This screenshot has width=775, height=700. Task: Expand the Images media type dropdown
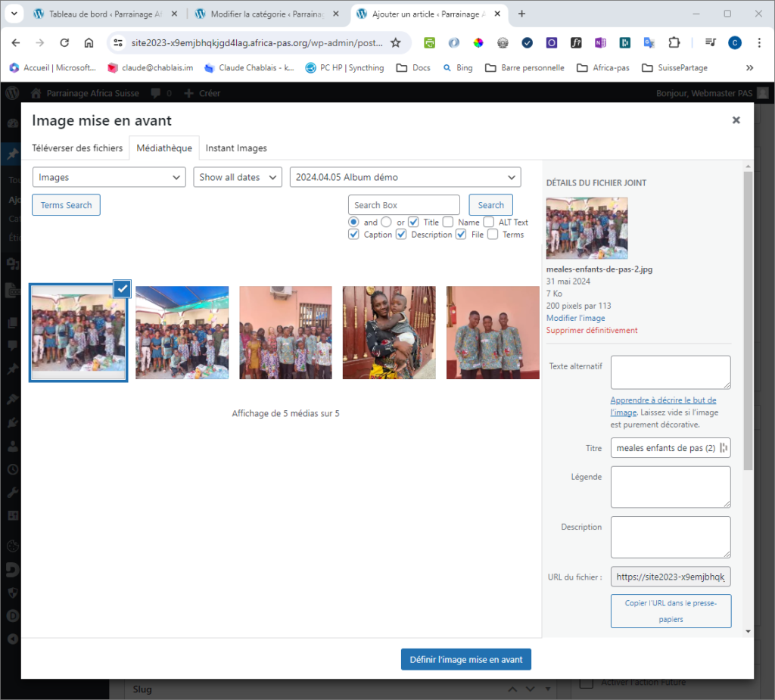click(109, 177)
